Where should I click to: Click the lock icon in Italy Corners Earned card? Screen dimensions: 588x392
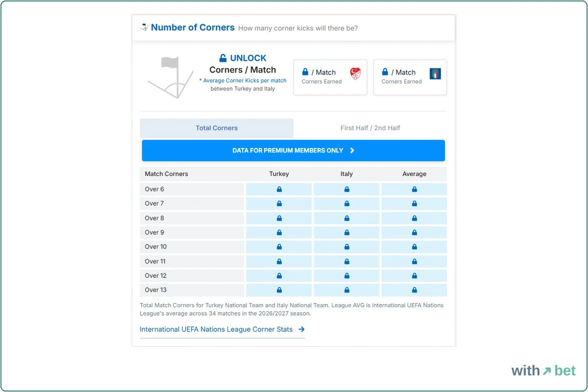[x=385, y=72]
